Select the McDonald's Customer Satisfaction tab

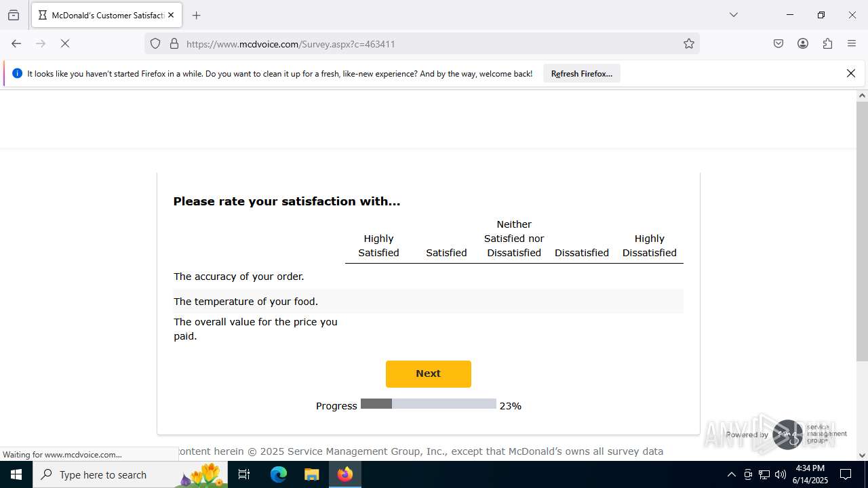106,15
